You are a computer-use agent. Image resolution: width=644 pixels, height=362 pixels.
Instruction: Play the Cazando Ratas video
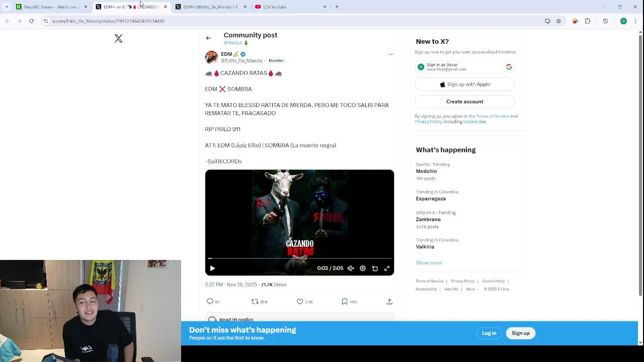212,268
